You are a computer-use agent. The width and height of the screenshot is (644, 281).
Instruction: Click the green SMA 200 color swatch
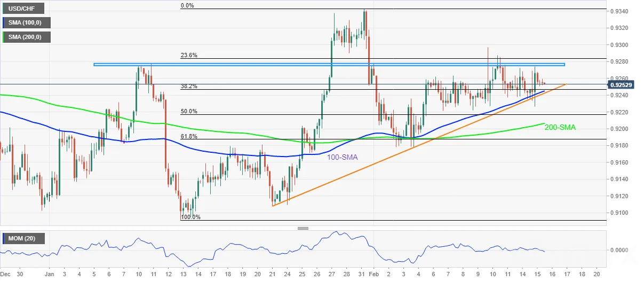point(5,37)
